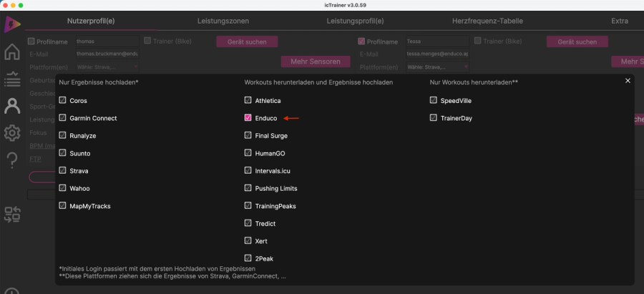644x294 pixels.
Task: Toggle the Wahoo checkbox
Action: 62,188
